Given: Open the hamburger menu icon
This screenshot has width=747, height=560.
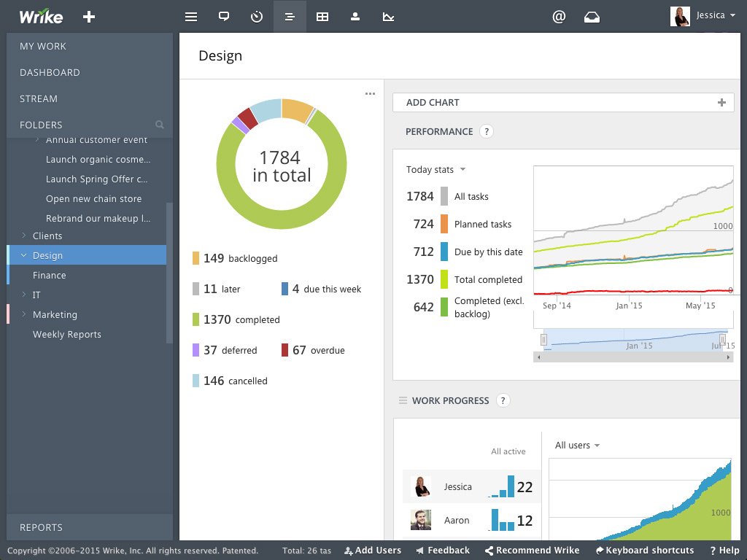Looking at the screenshot, I should [191, 16].
